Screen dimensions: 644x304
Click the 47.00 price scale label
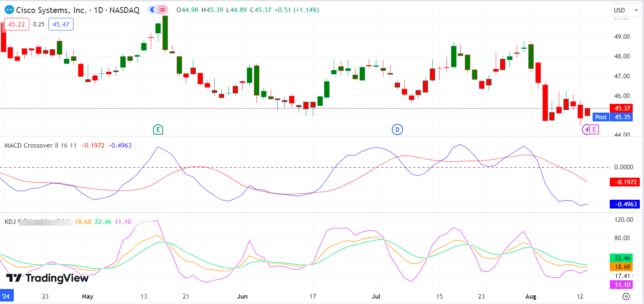click(x=621, y=76)
